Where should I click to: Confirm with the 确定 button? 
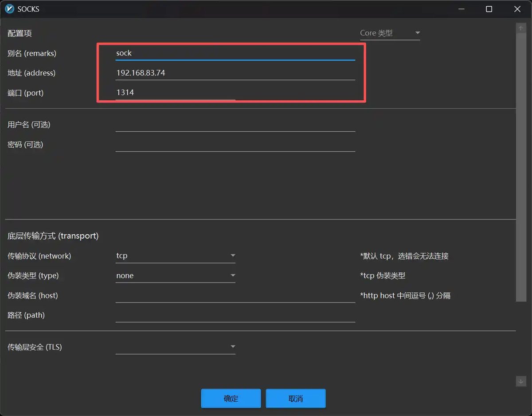coord(231,398)
